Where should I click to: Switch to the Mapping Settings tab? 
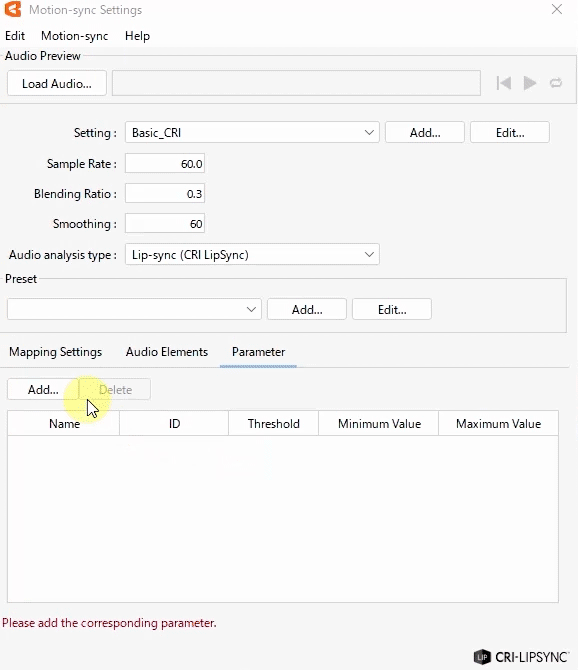point(56,352)
